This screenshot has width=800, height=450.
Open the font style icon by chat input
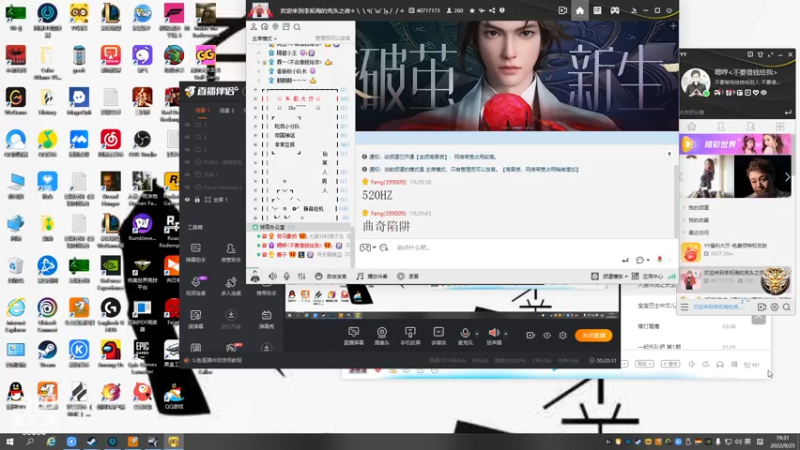tap(384, 247)
